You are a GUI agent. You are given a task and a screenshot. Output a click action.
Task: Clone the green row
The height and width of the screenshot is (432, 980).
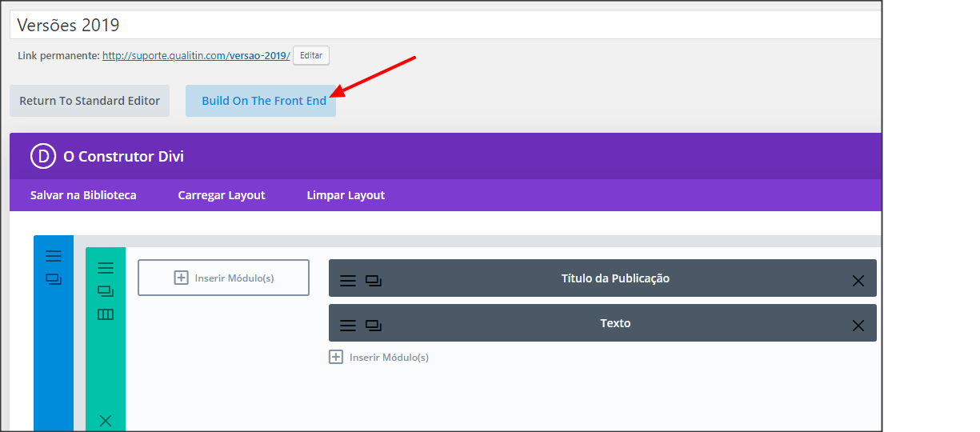[106, 291]
